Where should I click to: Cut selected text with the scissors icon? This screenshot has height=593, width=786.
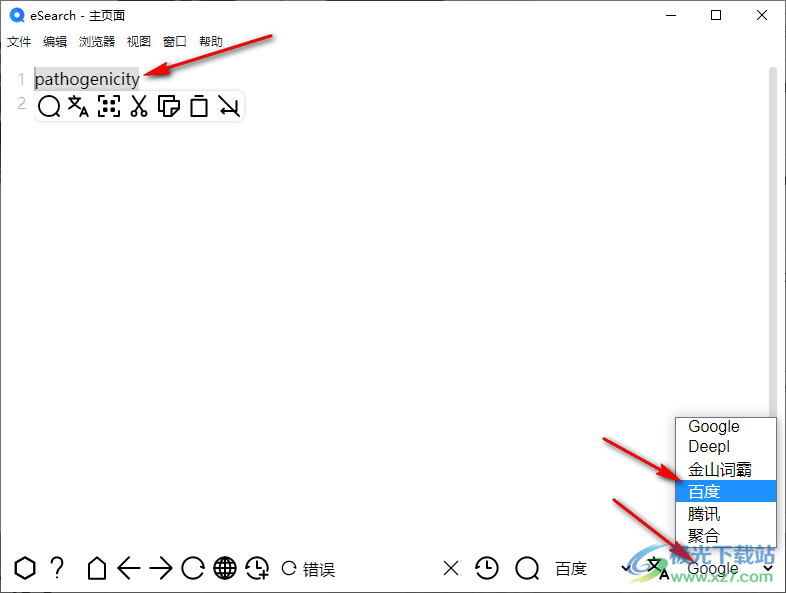[139, 106]
